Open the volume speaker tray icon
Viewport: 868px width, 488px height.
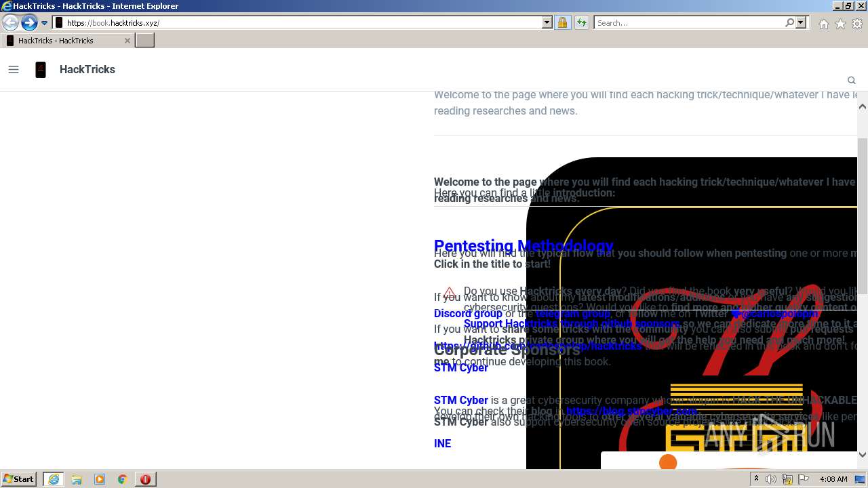pos(771,479)
